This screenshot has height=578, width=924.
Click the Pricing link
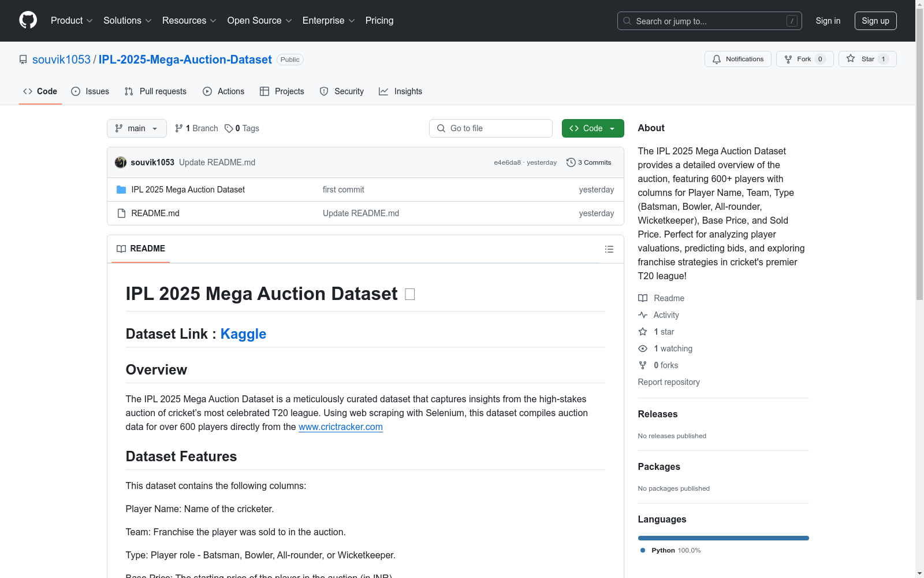coord(379,20)
